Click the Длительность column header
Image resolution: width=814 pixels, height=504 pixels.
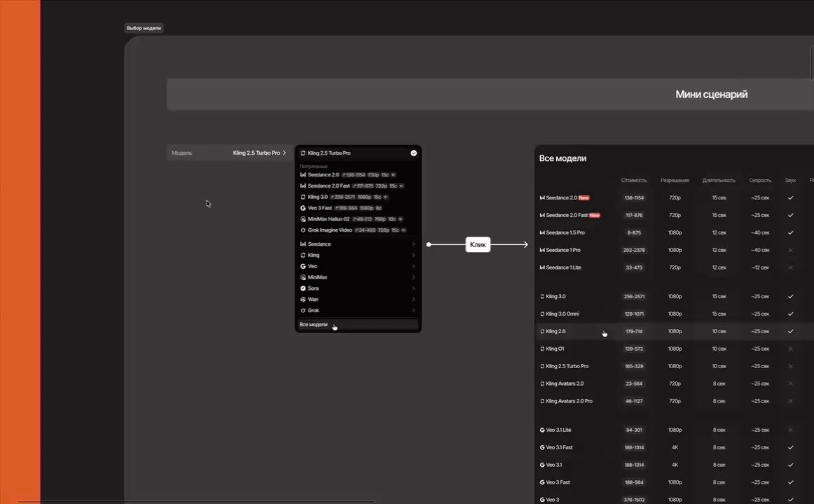tap(719, 181)
